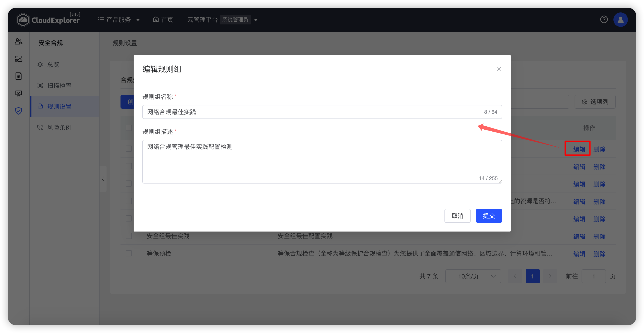Click the monitoring chart sidebar icon
This screenshot has width=644, height=333.
coord(19,93)
